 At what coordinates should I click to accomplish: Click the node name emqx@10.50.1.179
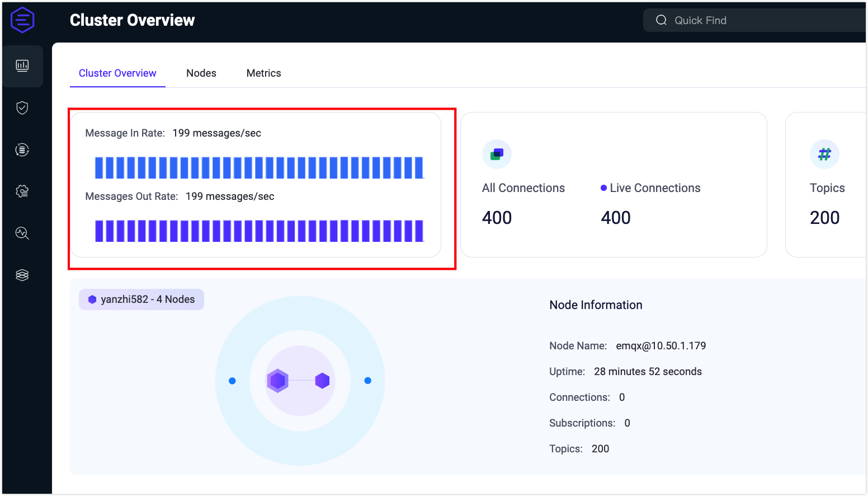click(661, 346)
